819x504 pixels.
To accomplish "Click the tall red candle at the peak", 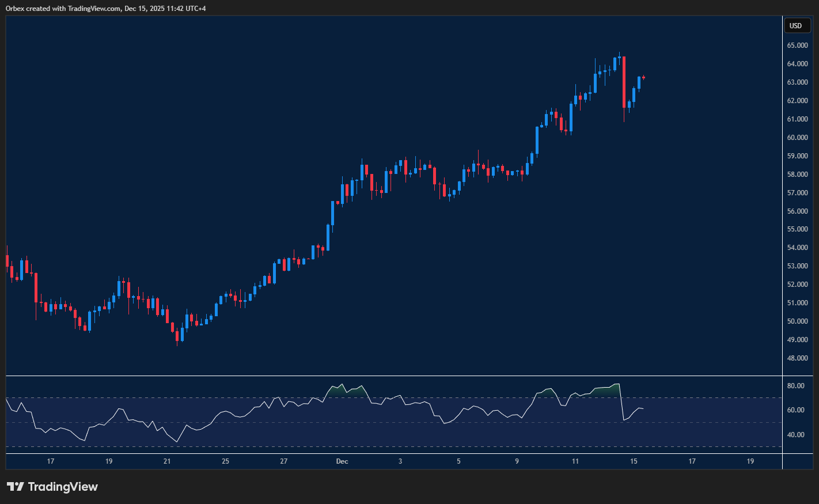I will pyautogui.click(x=624, y=82).
